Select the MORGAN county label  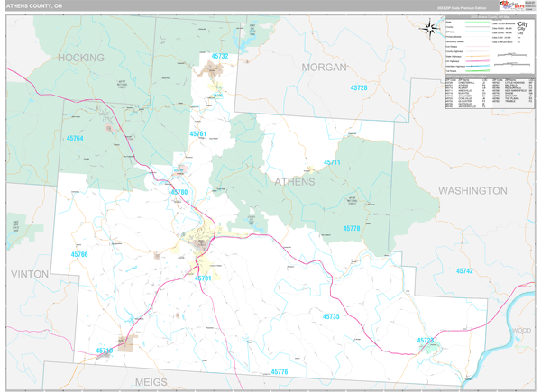pyautogui.click(x=324, y=68)
